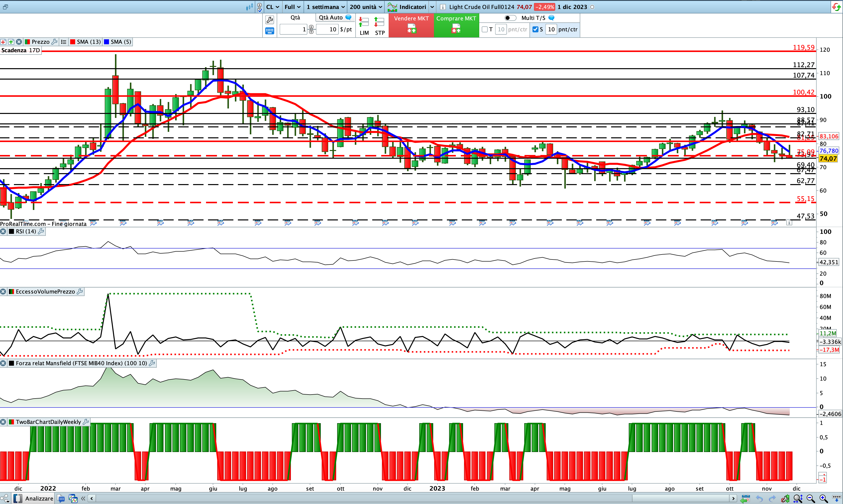Screen dimensions: 843x504
Task: Close the RSI (14) indicator panel
Action: coord(3,231)
